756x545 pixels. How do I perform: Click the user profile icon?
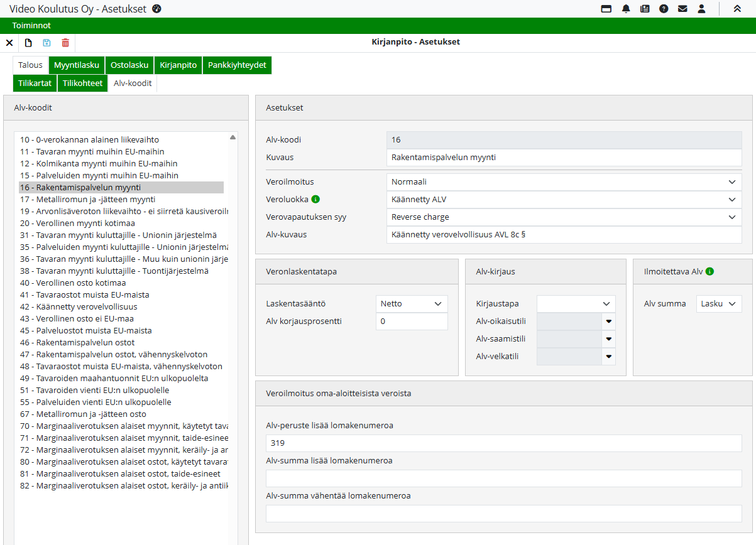coord(701,9)
